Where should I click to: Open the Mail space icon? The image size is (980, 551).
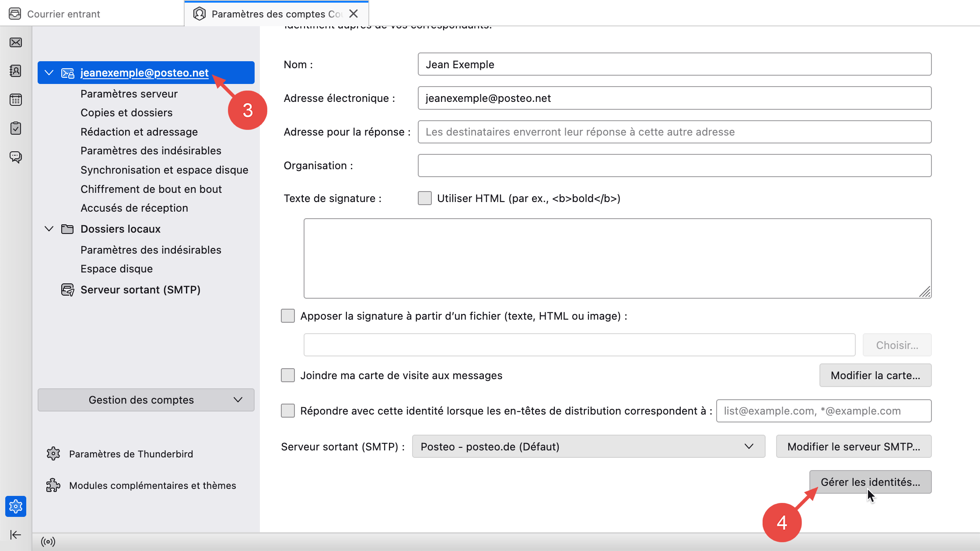16,42
